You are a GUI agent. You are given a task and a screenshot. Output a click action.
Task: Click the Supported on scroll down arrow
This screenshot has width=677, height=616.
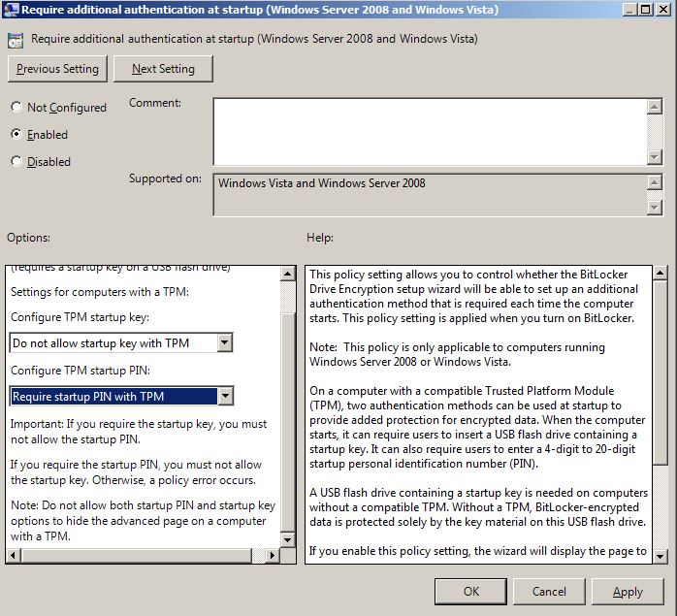(655, 208)
